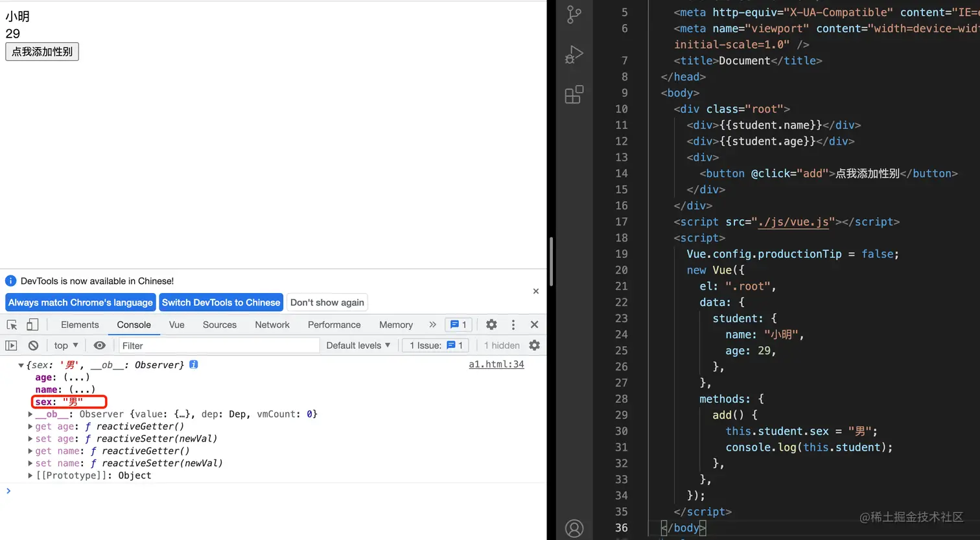
Task: Click the info icon in language notification
Action: 10,281
